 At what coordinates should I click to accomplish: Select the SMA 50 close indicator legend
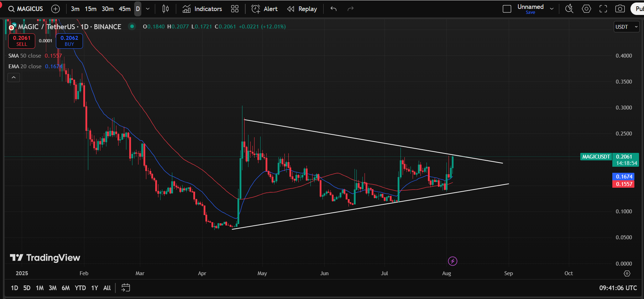(x=25, y=56)
